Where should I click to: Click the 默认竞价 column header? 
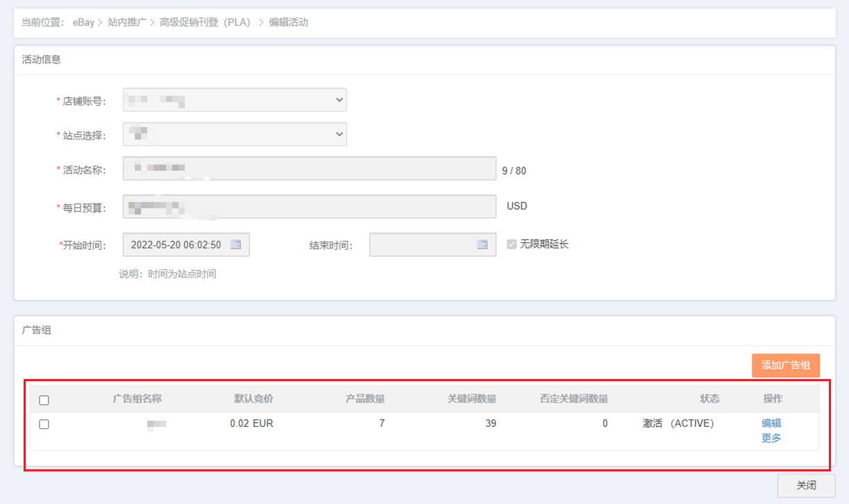tap(254, 398)
